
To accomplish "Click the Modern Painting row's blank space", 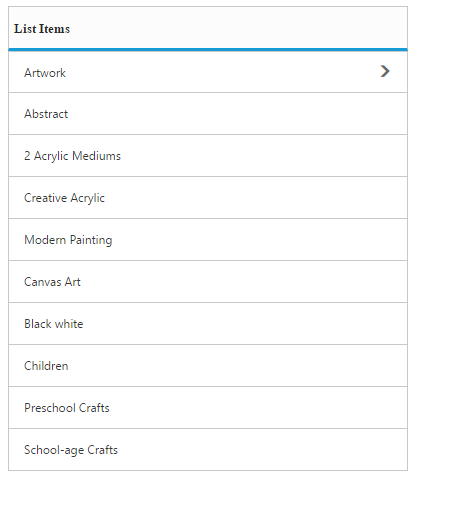I will (x=260, y=240).
